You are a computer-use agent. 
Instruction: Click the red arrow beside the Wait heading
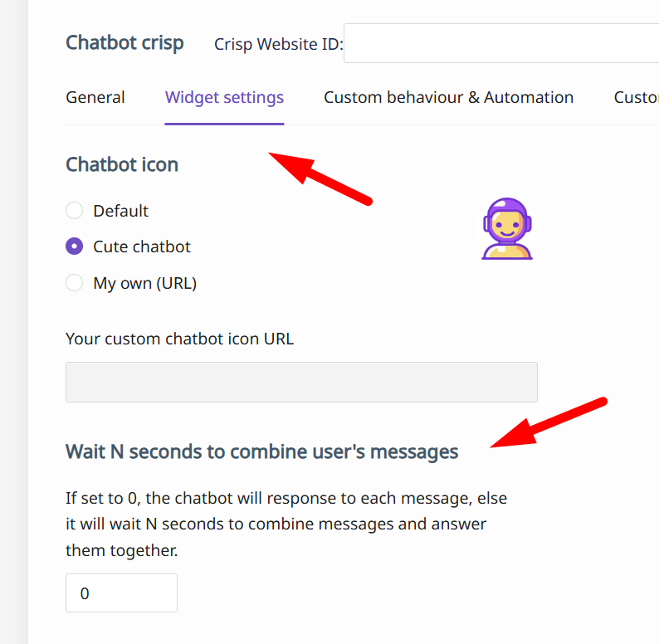coord(549,423)
